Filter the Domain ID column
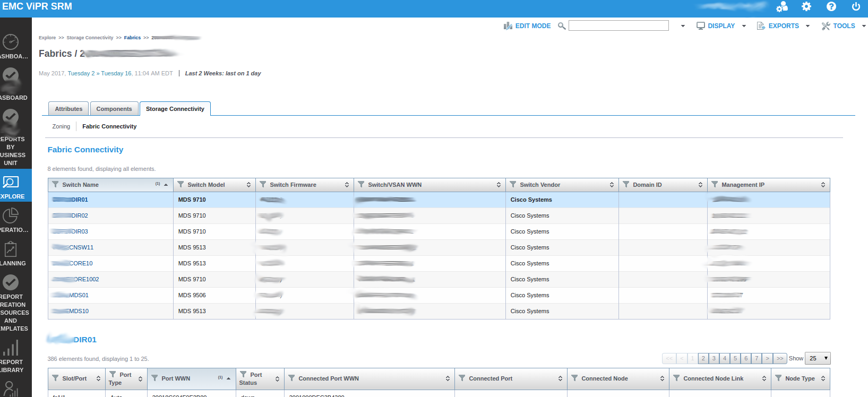The image size is (868, 397). [x=626, y=184]
